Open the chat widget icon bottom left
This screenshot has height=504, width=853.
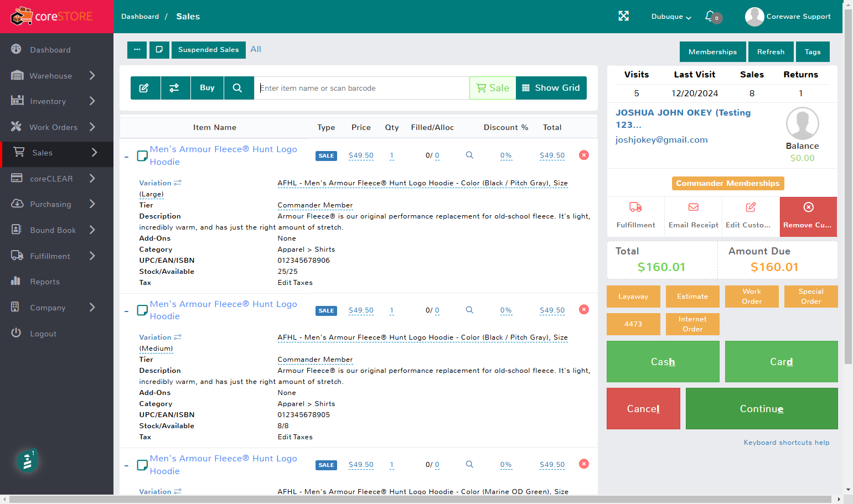pos(27,461)
